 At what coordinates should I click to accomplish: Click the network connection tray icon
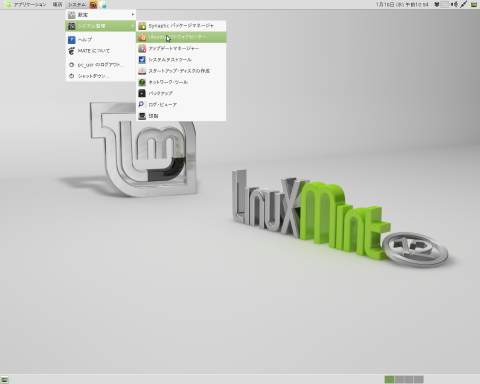(464, 5)
